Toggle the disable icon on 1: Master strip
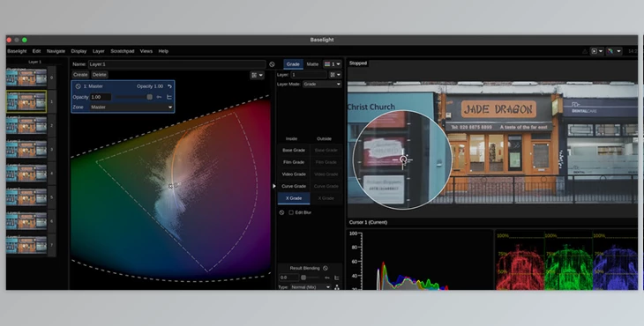This screenshot has width=644, height=326. tap(78, 86)
